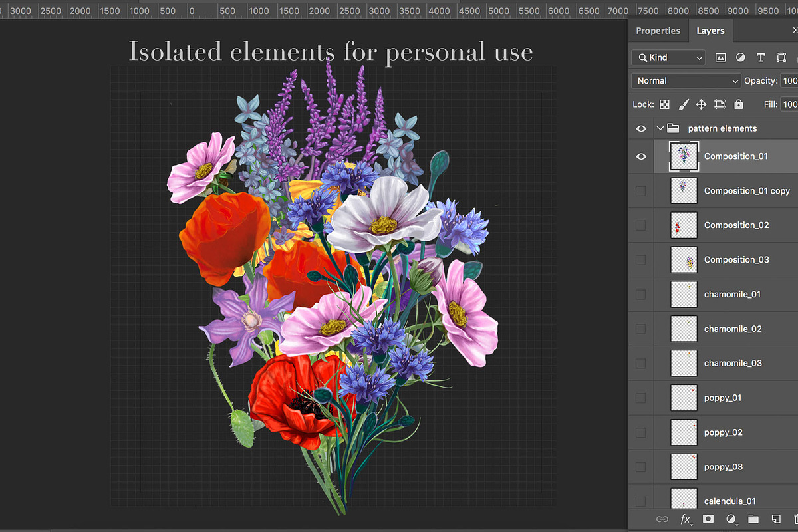Switch to the Properties tab

[658, 31]
